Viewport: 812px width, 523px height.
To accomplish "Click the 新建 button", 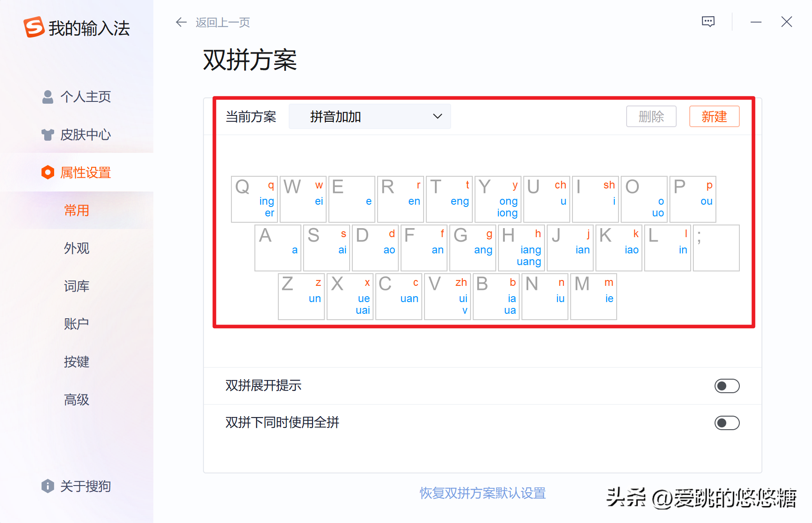I will click(x=715, y=116).
